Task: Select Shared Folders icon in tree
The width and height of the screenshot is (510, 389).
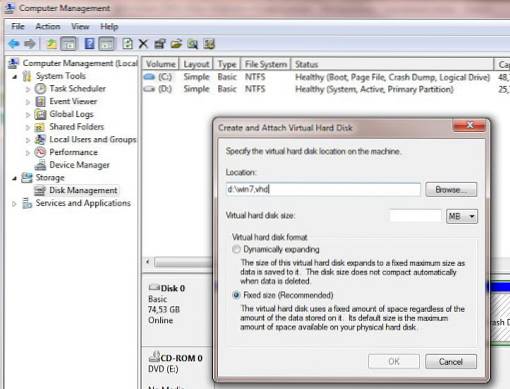Action: pyautogui.click(x=40, y=127)
